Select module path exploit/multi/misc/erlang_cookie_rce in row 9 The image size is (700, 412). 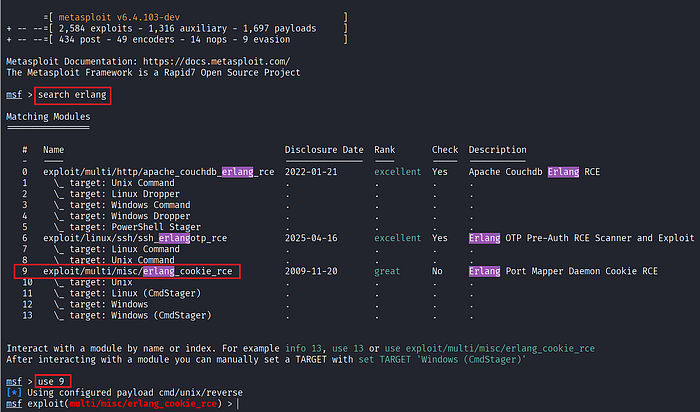138,271
